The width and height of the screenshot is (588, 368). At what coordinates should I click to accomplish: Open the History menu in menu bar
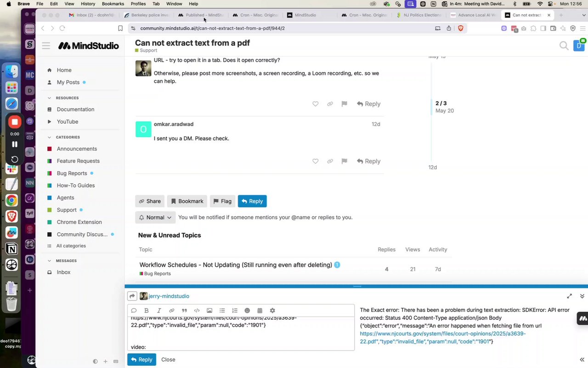pyautogui.click(x=88, y=4)
